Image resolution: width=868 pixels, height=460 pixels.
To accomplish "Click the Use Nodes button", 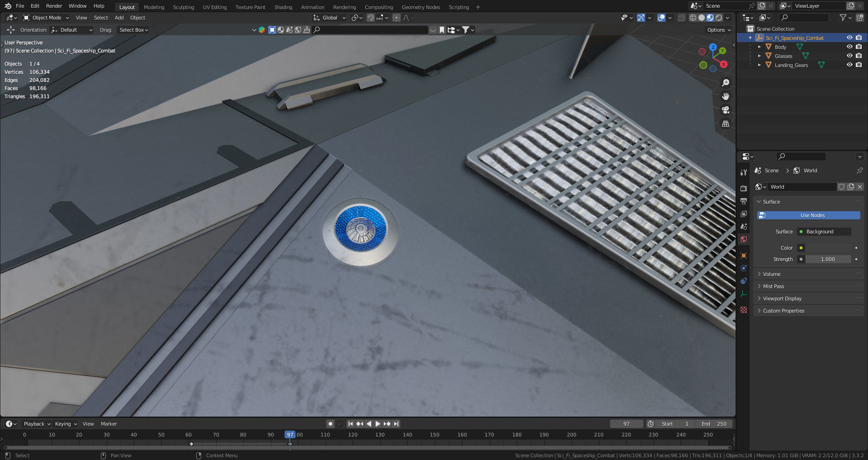I will tap(809, 215).
